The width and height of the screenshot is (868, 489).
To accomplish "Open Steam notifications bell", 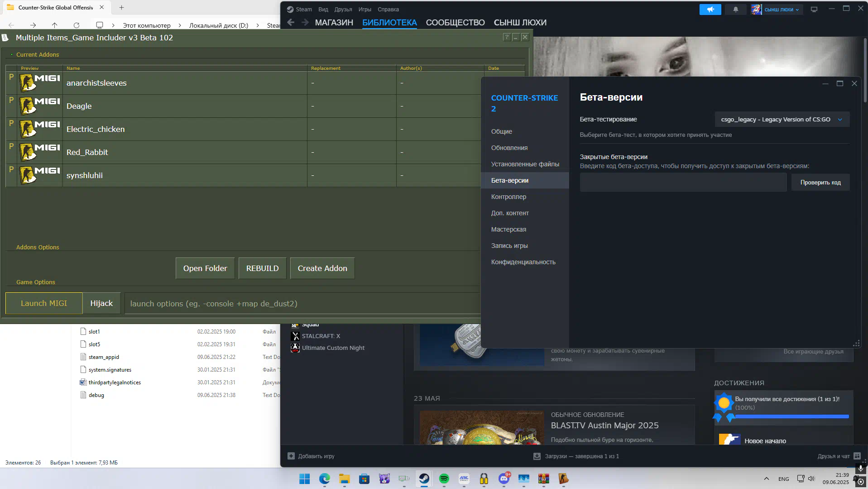I will [x=735, y=9].
